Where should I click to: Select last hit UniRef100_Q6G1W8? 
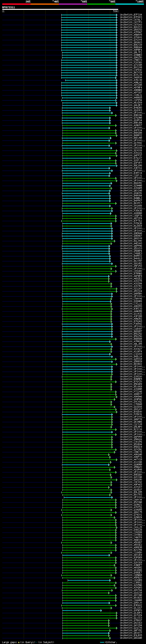click(x=131, y=638)
